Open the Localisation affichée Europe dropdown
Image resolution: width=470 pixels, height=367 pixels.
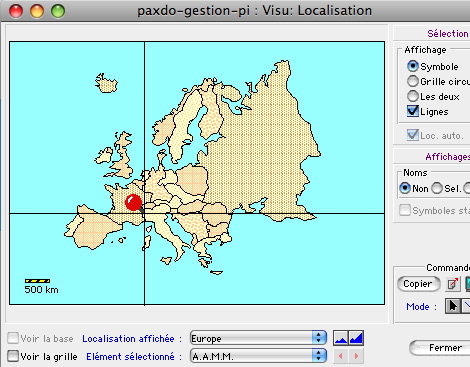click(x=258, y=338)
